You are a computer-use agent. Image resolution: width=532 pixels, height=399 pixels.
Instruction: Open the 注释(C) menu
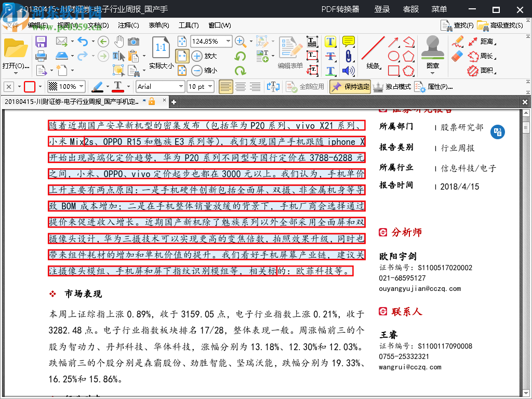127,25
